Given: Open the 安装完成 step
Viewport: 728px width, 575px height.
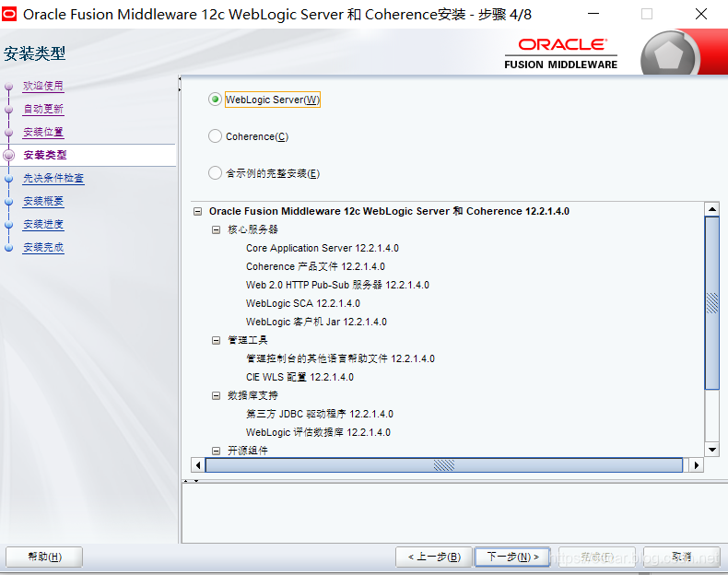Looking at the screenshot, I should (x=43, y=247).
